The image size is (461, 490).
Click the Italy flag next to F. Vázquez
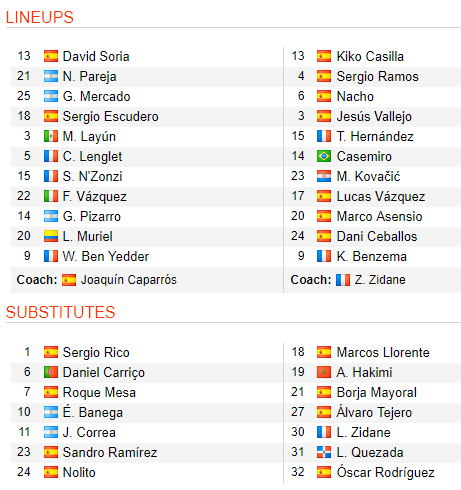click(51, 196)
